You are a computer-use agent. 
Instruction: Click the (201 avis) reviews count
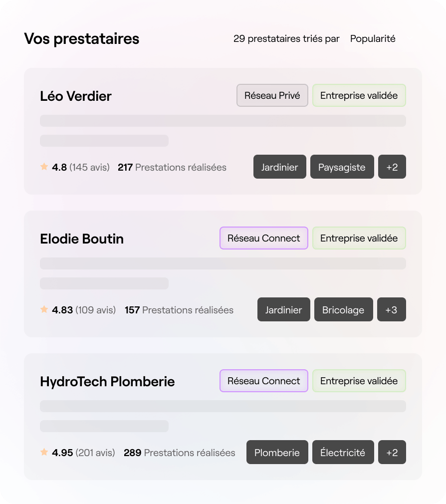(95, 453)
